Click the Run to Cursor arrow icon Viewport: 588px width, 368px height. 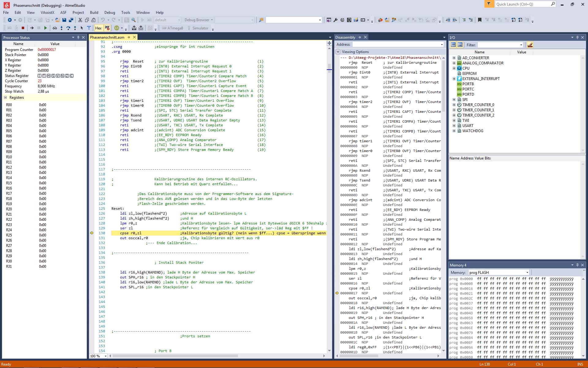point(82,28)
